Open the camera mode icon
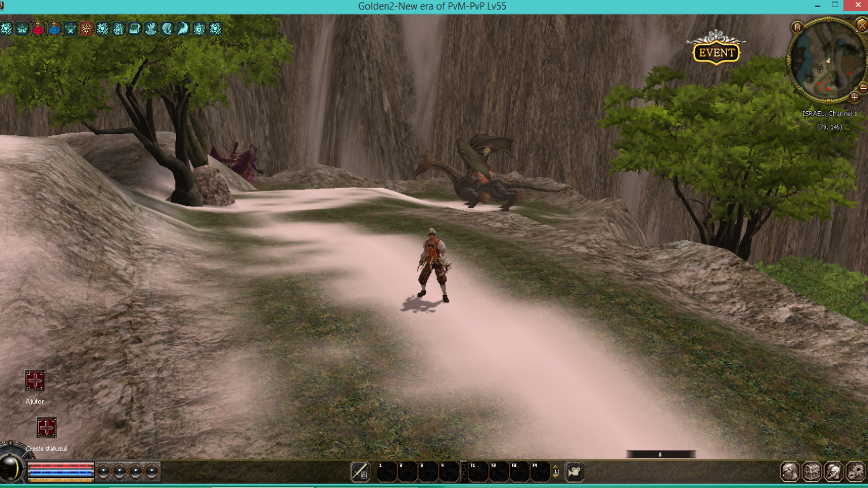 (x=574, y=471)
